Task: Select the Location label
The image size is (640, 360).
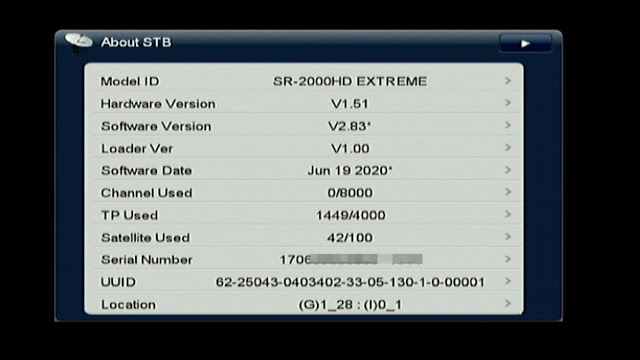Action: click(x=128, y=304)
